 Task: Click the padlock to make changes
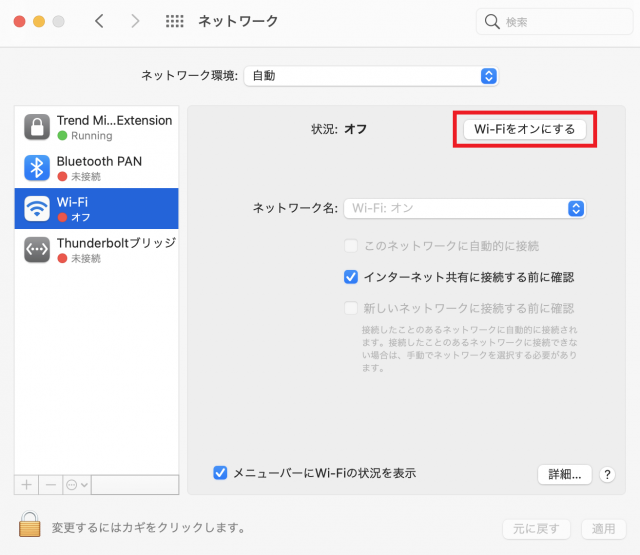point(30,524)
